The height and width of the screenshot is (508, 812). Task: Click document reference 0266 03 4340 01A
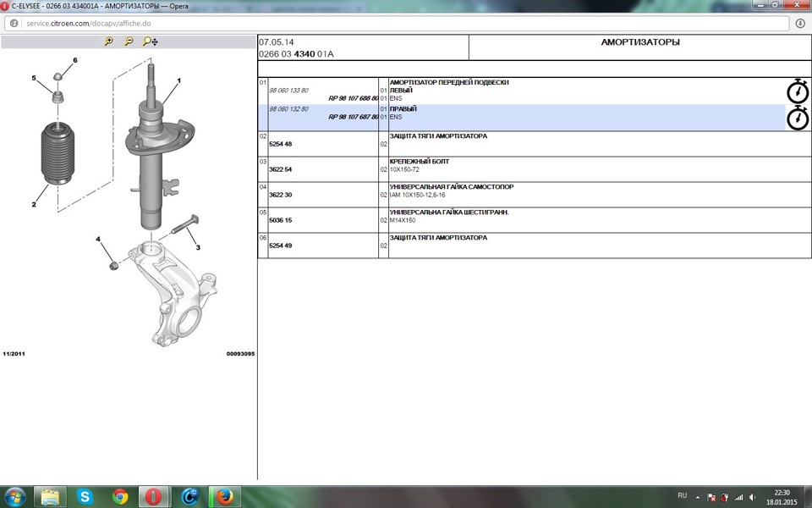[x=296, y=54]
